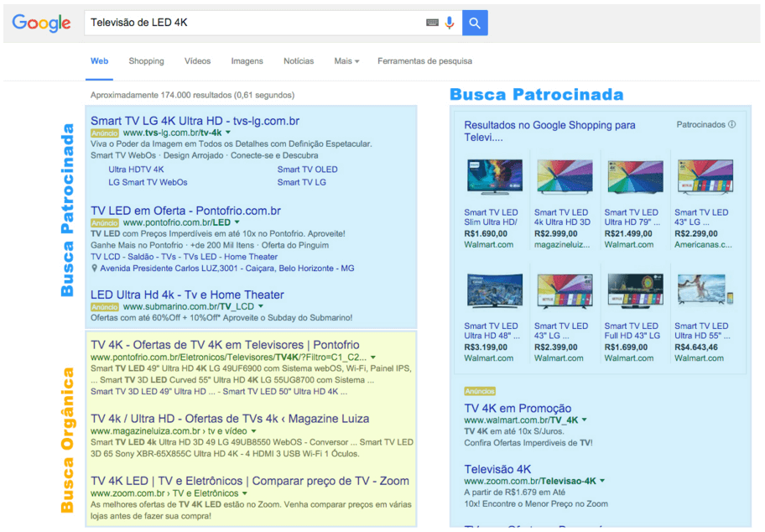Open the Smart TV LG sitelink
The image size is (765, 532).
301,182
